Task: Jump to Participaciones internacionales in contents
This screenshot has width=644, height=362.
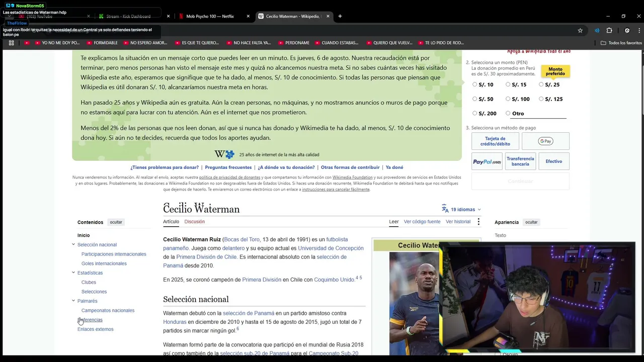Action: pos(114,254)
